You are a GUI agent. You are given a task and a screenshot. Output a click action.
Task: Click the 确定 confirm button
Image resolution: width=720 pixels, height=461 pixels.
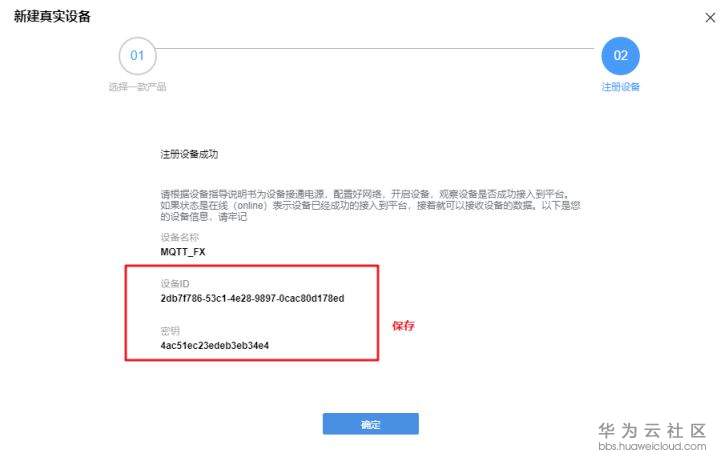pos(371,424)
